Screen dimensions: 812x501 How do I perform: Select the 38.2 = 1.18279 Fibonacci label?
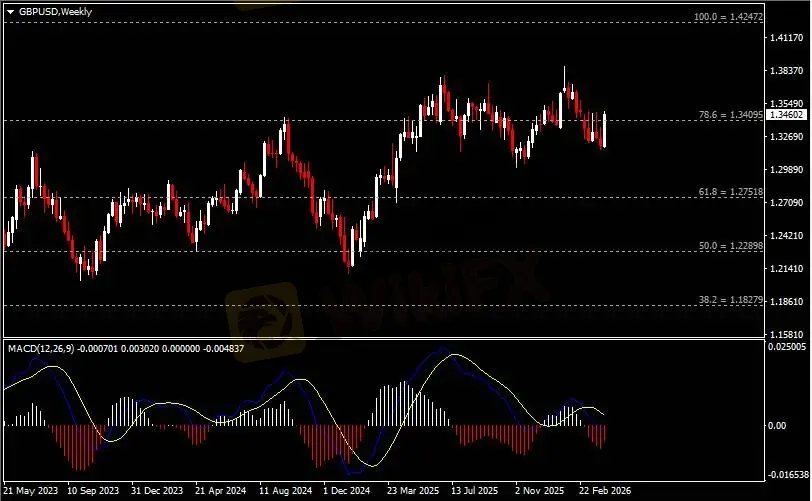click(x=732, y=300)
